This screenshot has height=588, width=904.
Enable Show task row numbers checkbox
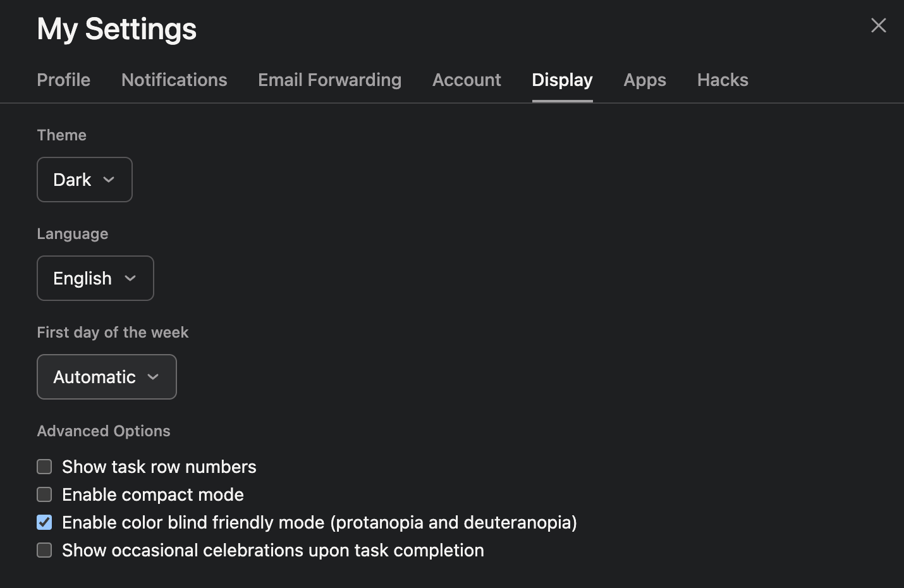tap(44, 467)
